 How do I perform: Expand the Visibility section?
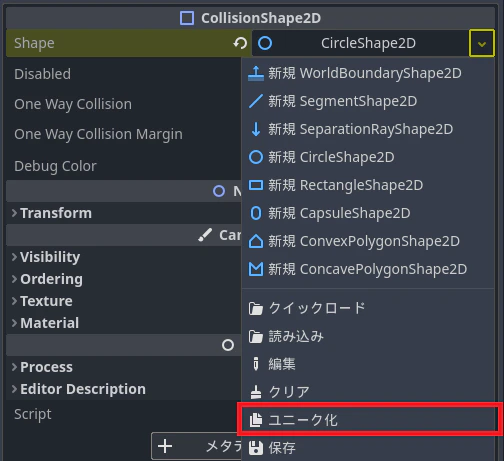pos(123,257)
